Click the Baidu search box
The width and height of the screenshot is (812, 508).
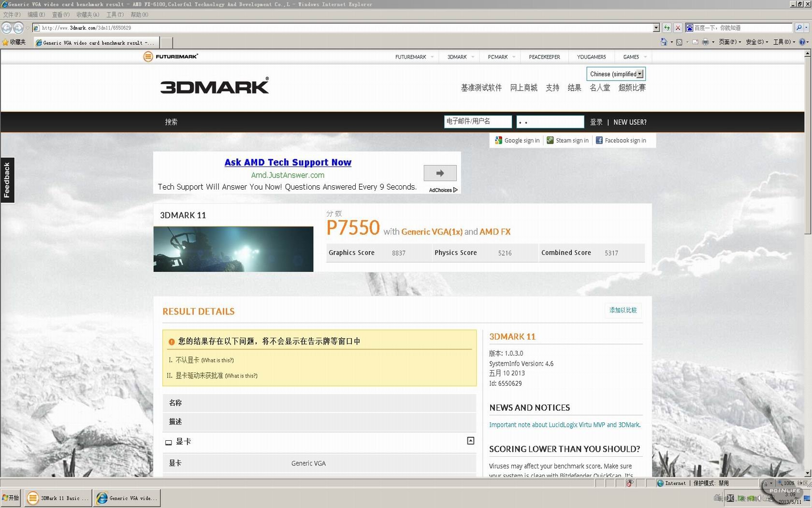(x=739, y=28)
